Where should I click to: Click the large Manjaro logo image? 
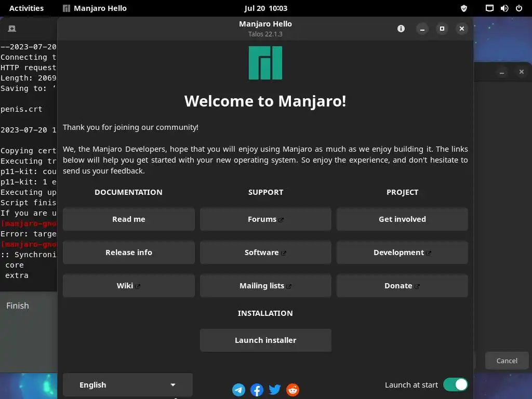click(x=265, y=63)
